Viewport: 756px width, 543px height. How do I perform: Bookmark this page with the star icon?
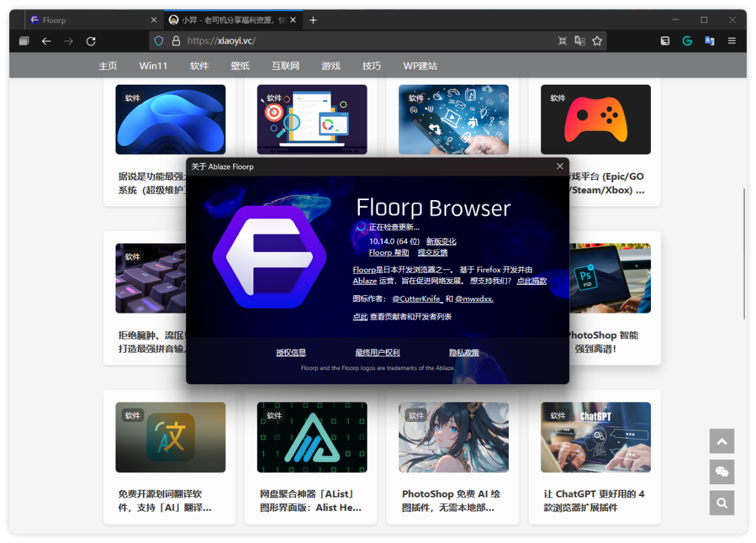pyautogui.click(x=597, y=41)
